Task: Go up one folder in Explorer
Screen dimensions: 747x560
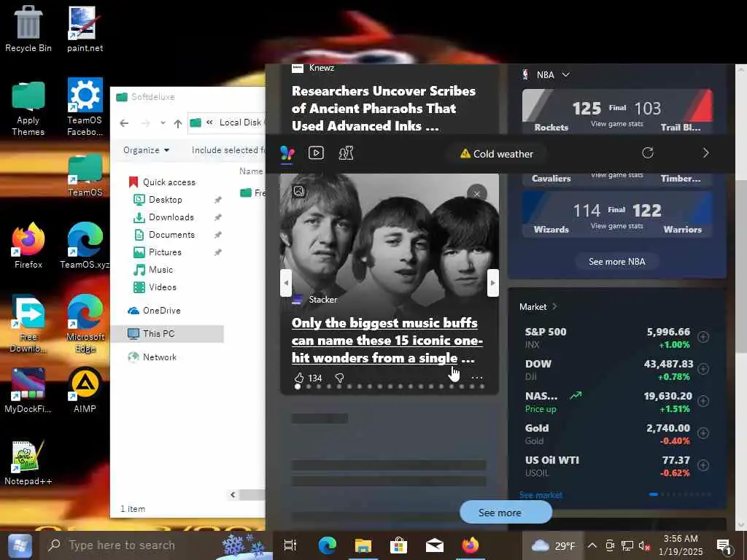Action: tap(178, 123)
